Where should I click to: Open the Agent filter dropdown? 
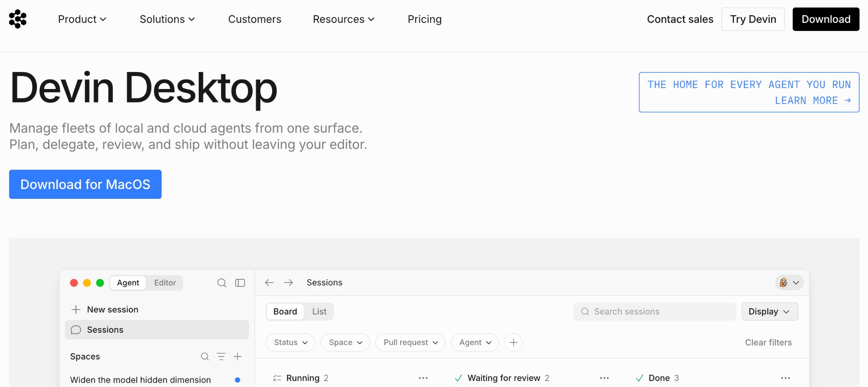coord(475,342)
